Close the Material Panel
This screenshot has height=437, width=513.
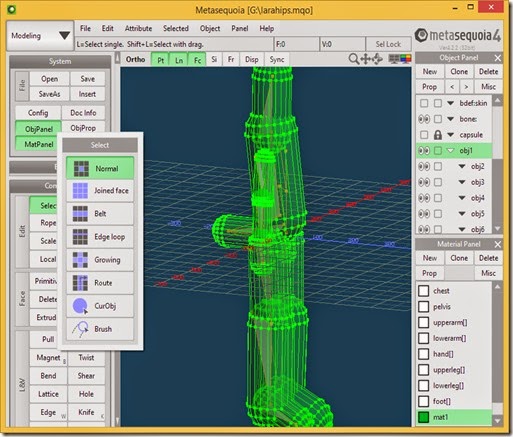pos(498,245)
